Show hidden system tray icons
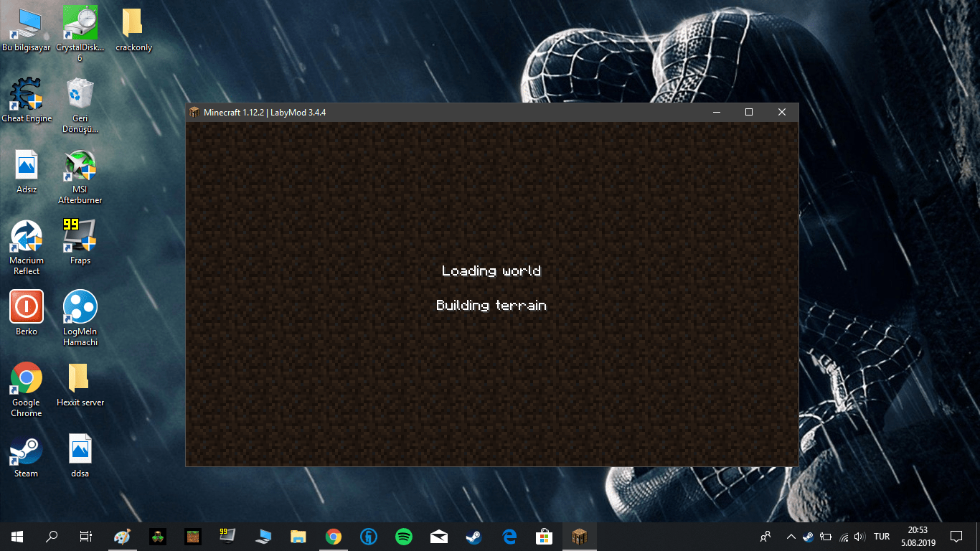 pos(791,536)
